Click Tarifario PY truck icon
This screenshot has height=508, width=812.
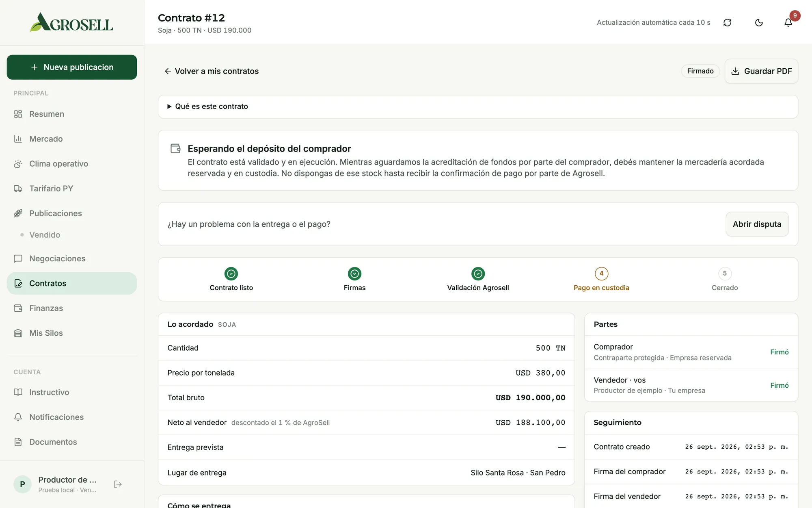coord(18,189)
